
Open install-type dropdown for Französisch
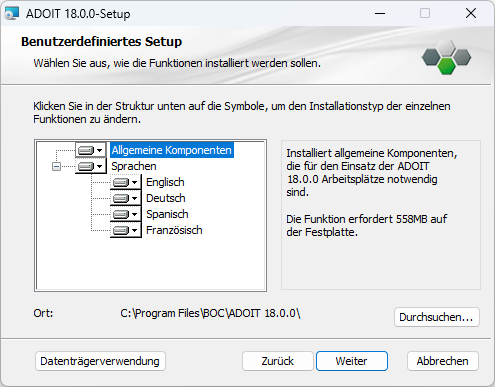coord(126,230)
